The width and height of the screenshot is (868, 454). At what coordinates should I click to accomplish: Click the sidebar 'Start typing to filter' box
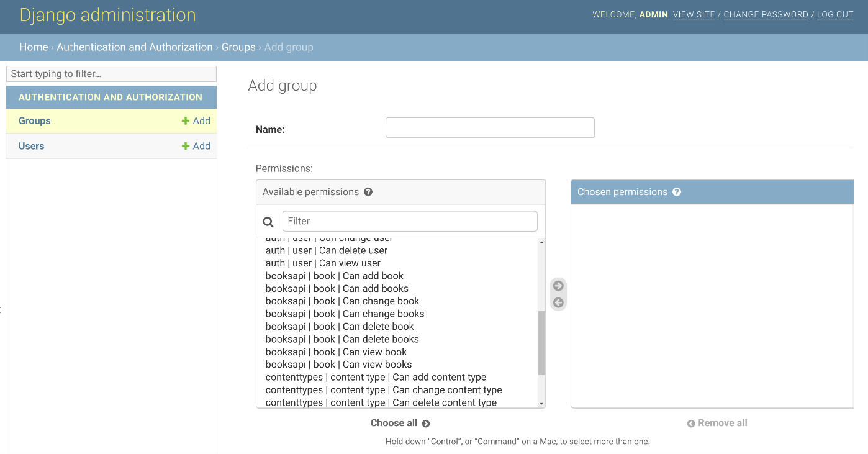pos(112,74)
